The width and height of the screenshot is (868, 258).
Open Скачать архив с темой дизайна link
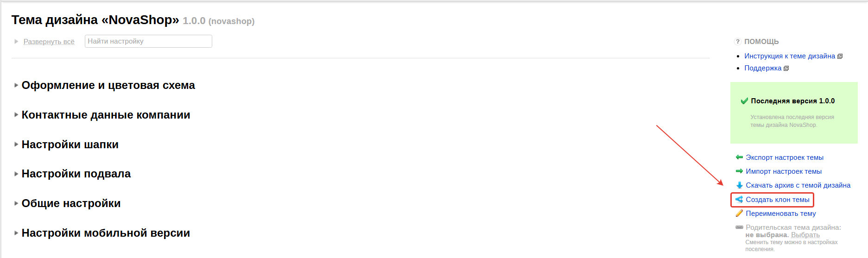[798, 185]
